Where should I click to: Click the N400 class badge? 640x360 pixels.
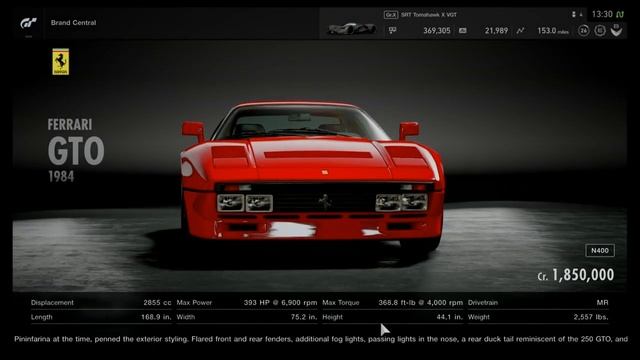coord(600,251)
